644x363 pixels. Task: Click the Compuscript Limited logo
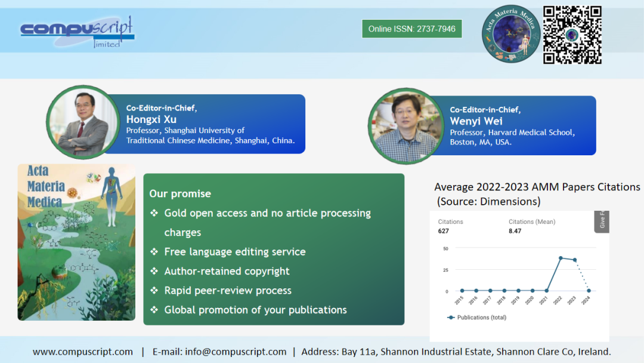point(77,32)
